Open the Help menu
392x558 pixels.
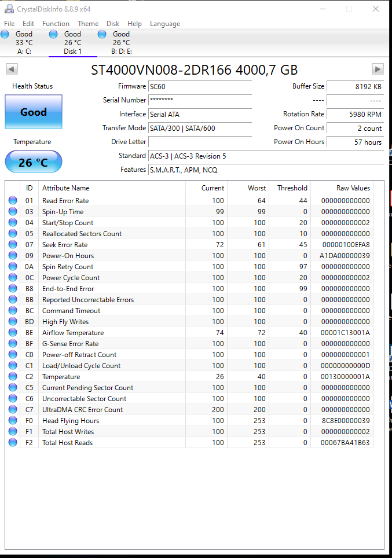(x=134, y=24)
